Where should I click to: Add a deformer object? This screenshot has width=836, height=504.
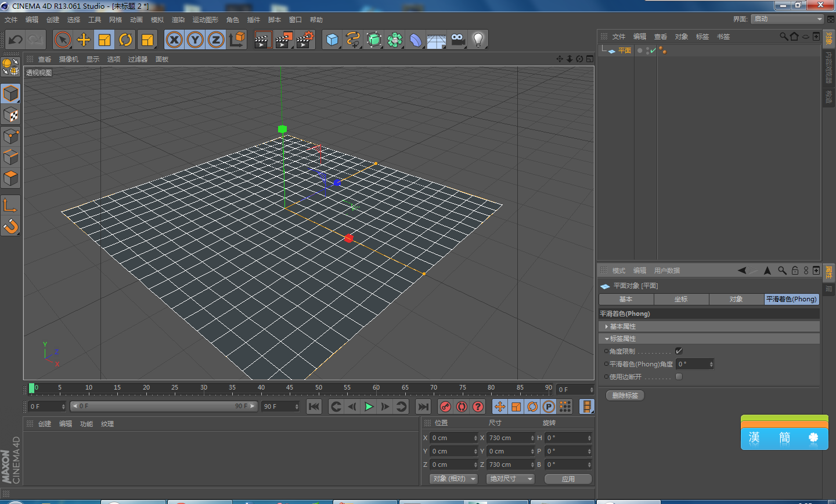click(416, 39)
